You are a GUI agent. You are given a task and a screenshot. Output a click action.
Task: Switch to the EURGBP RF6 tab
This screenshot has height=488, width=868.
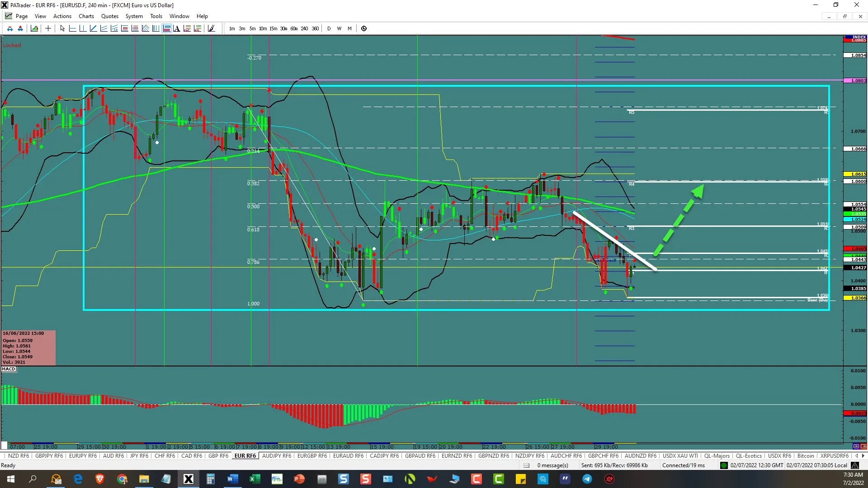[x=312, y=455]
